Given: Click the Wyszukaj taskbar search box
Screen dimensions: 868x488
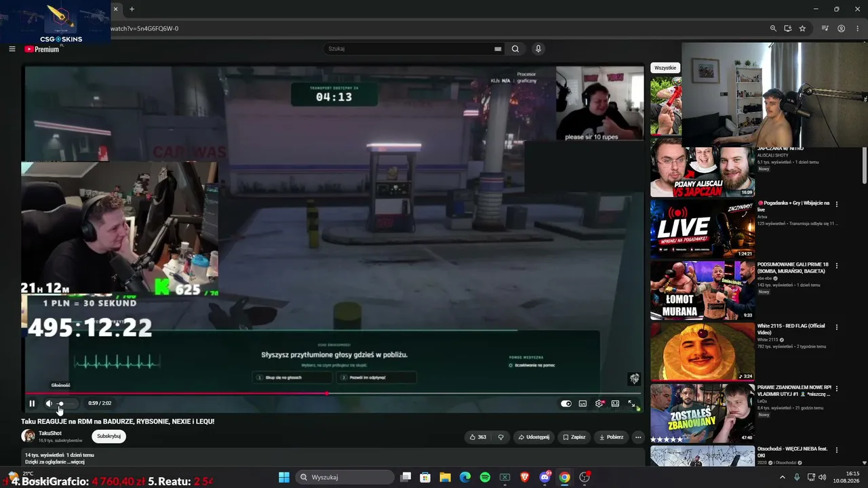Looking at the screenshot, I should coord(344,477).
